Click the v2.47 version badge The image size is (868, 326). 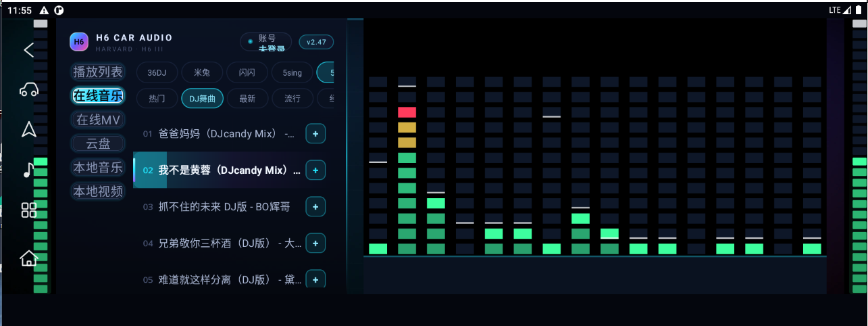[316, 42]
